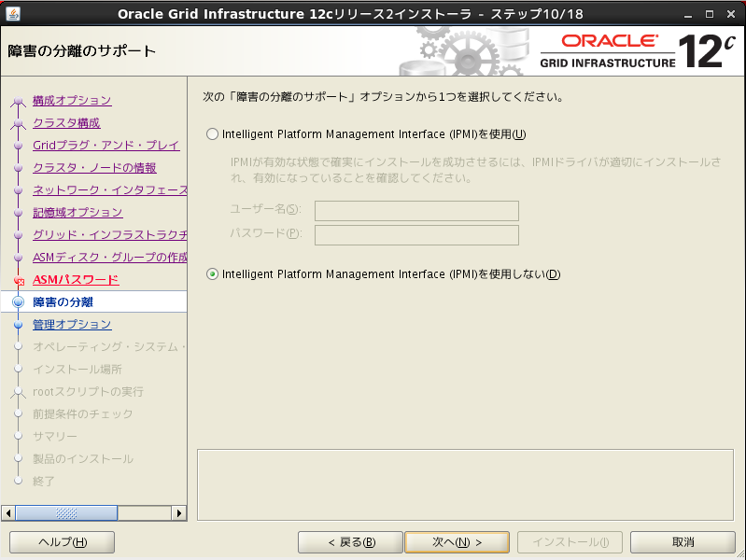Image resolution: width=746 pixels, height=560 pixels.
Task: Go to Gridプラグ・アンド・プレイ step
Action: [x=106, y=146]
